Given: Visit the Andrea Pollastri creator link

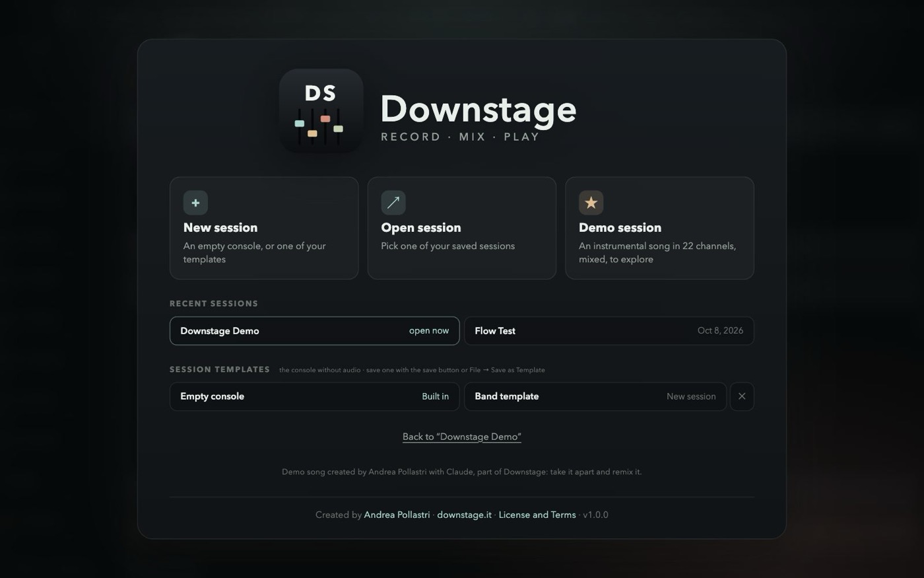Looking at the screenshot, I should 397,515.
